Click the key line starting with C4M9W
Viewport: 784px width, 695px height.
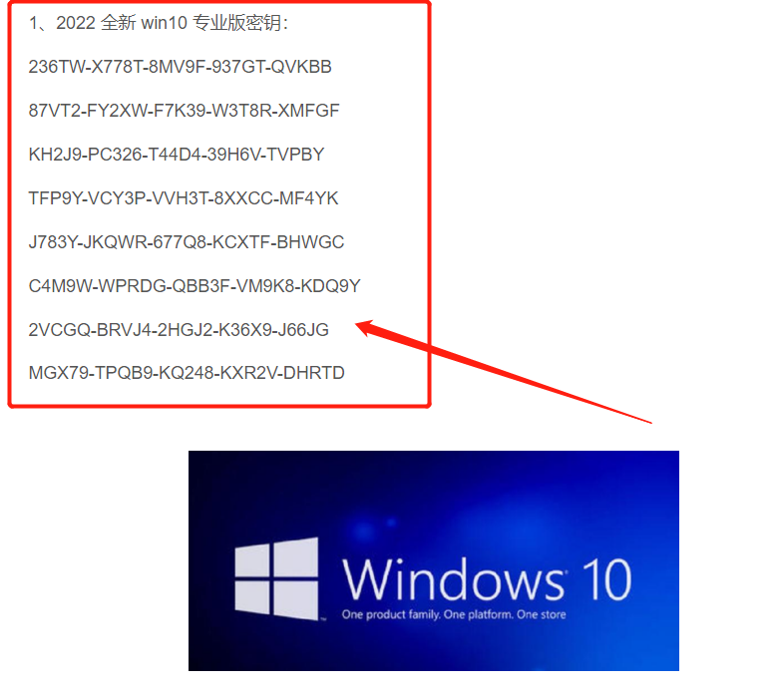pyautogui.click(x=195, y=286)
